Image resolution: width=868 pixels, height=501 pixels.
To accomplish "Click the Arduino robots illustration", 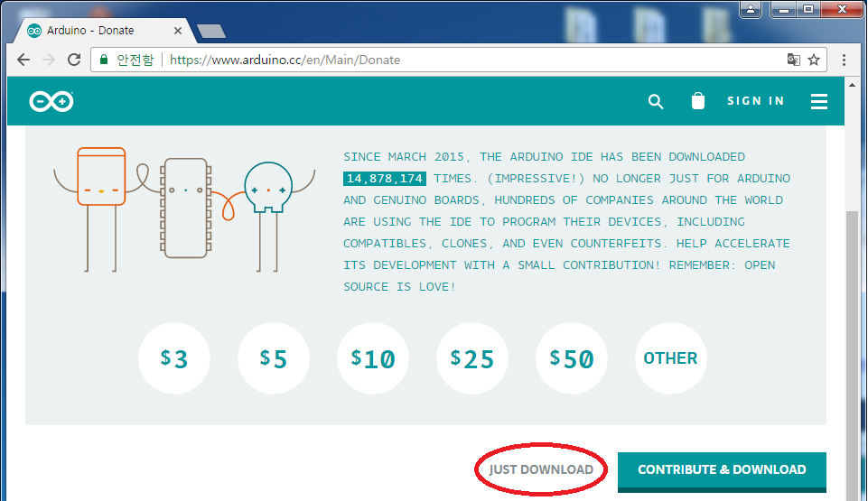I will [x=184, y=209].
